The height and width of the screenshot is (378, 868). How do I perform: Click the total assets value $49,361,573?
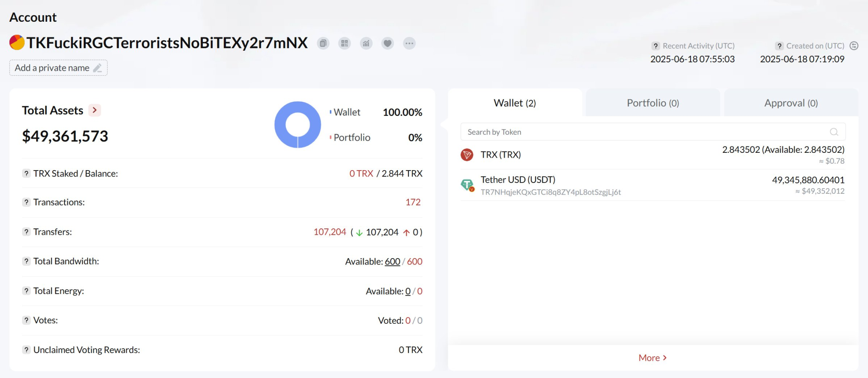[x=65, y=136]
